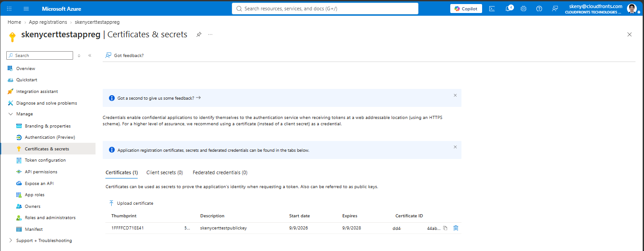644x251 pixels.
Task: Open App registrations breadcrumb
Action: pos(48,22)
